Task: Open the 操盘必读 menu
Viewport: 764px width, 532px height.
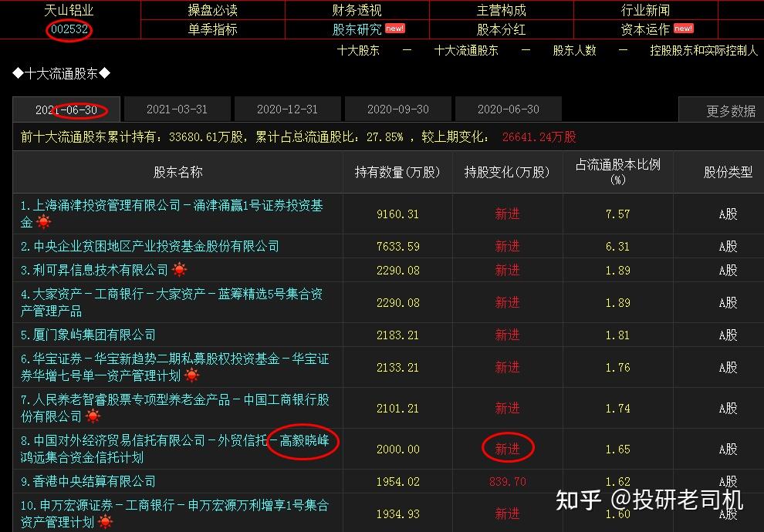Action: point(212,10)
